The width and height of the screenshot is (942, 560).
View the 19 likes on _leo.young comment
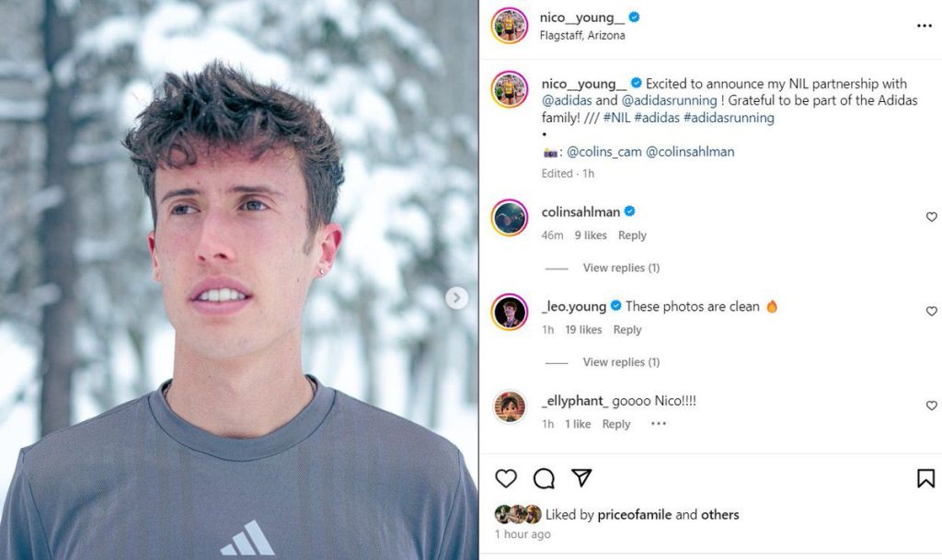[583, 330]
